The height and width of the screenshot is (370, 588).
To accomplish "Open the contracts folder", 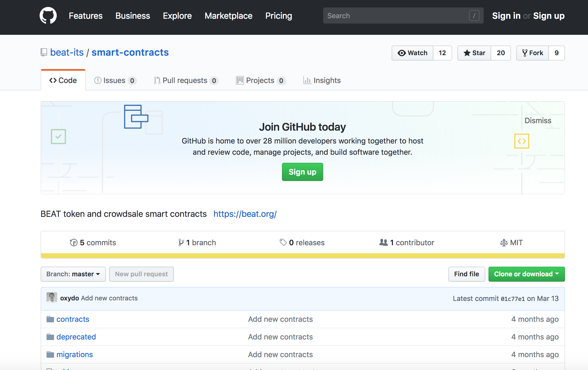I will (x=73, y=319).
